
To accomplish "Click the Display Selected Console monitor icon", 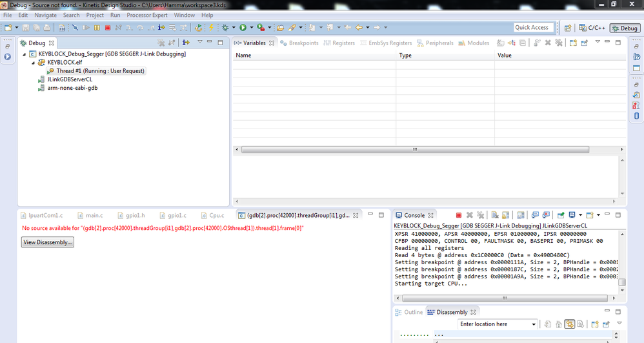I will [572, 215].
